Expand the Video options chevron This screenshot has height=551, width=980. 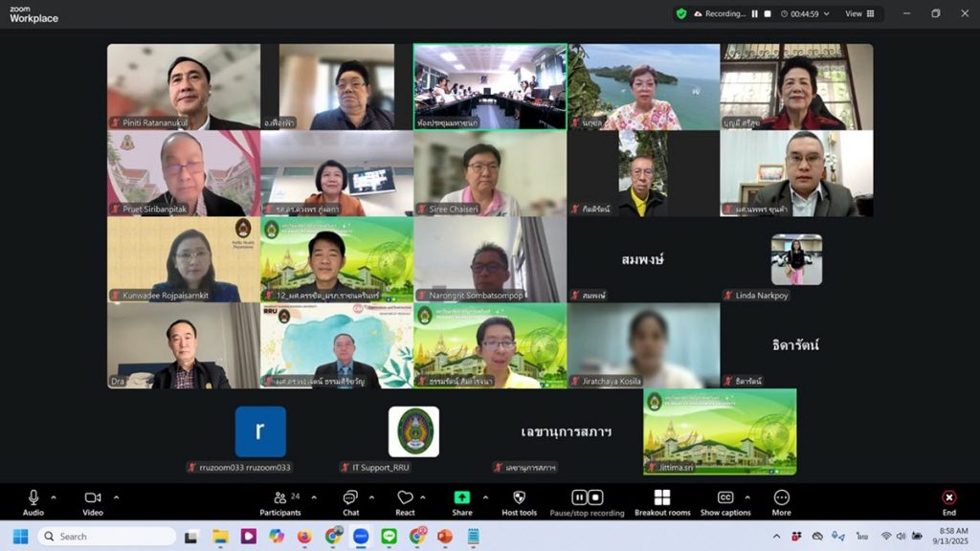(x=116, y=497)
